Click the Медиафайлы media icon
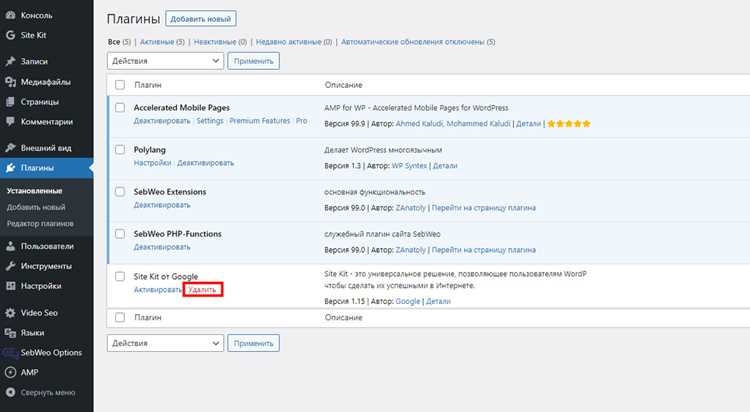Viewport: 750px width, 412px height. tap(10, 82)
